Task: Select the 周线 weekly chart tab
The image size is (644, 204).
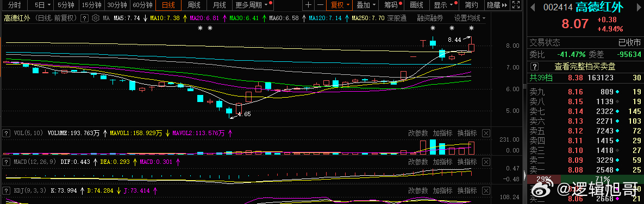Action: coord(194,5)
